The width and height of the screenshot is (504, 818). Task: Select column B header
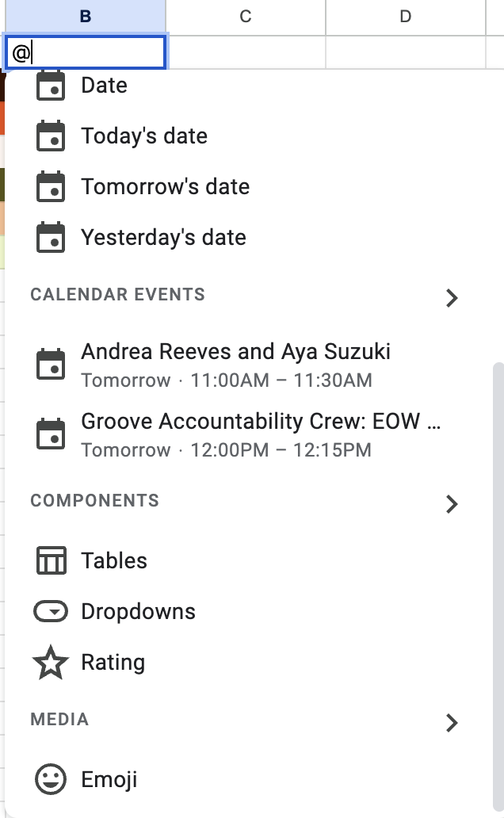(86, 17)
